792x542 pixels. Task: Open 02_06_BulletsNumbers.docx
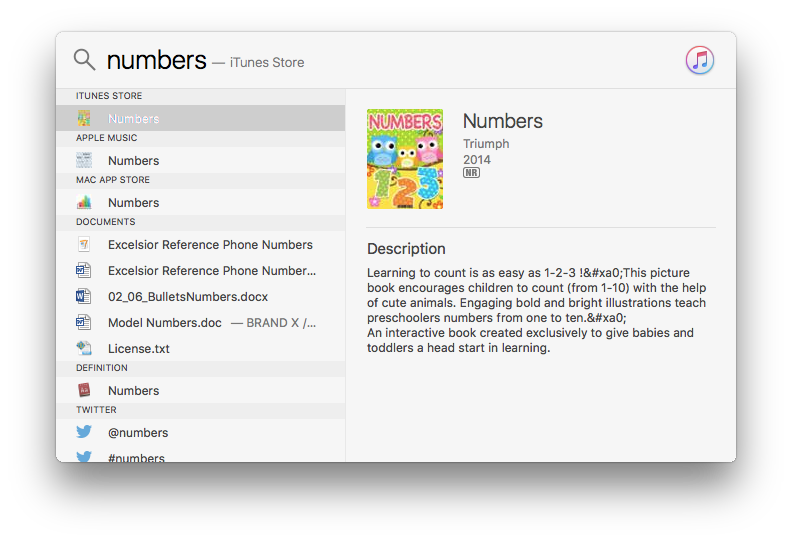[x=201, y=297]
